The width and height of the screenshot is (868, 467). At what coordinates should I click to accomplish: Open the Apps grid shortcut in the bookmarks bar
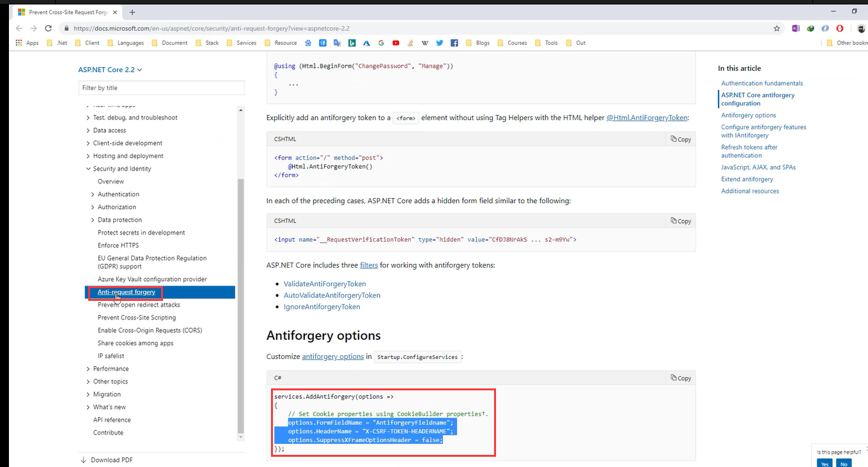[x=27, y=43]
